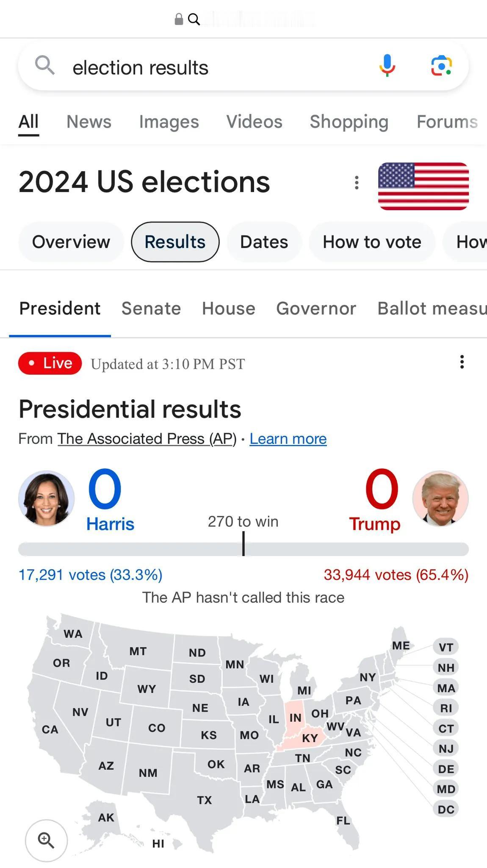Image resolution: width=487 pixels, height=868 pixels.
Task: Click the 270 to win progress bar
Action: pos(243,549)
